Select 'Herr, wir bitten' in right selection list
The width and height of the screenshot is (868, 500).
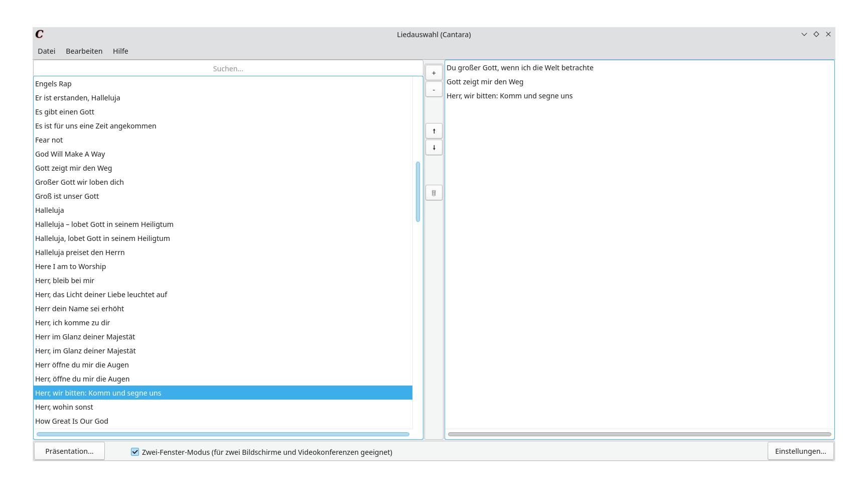pos(639,96)
